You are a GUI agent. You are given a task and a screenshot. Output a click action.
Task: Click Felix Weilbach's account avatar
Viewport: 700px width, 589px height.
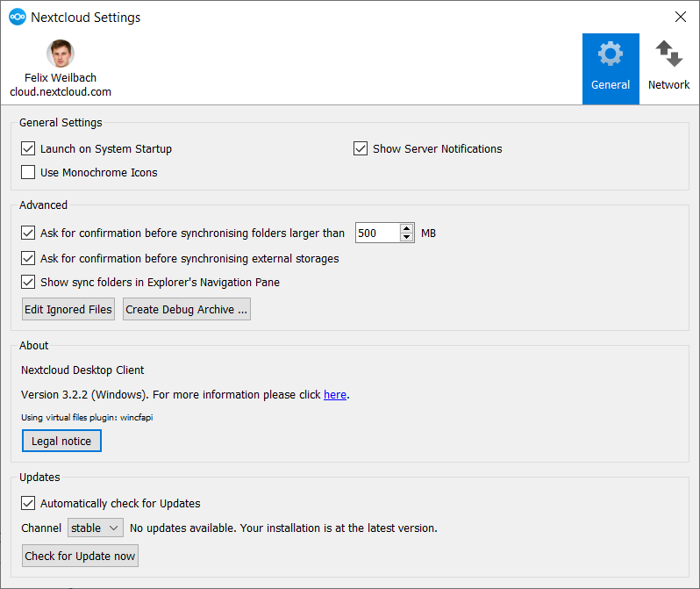61,54
